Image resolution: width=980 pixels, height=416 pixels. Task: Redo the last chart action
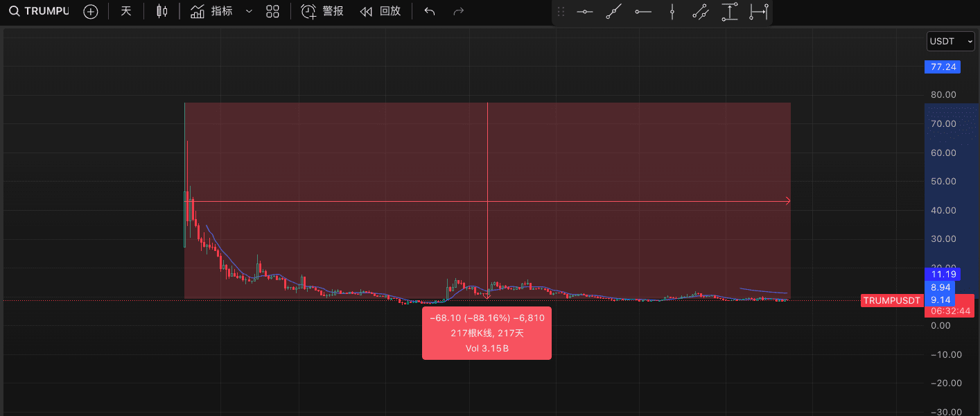click(458, 11)
